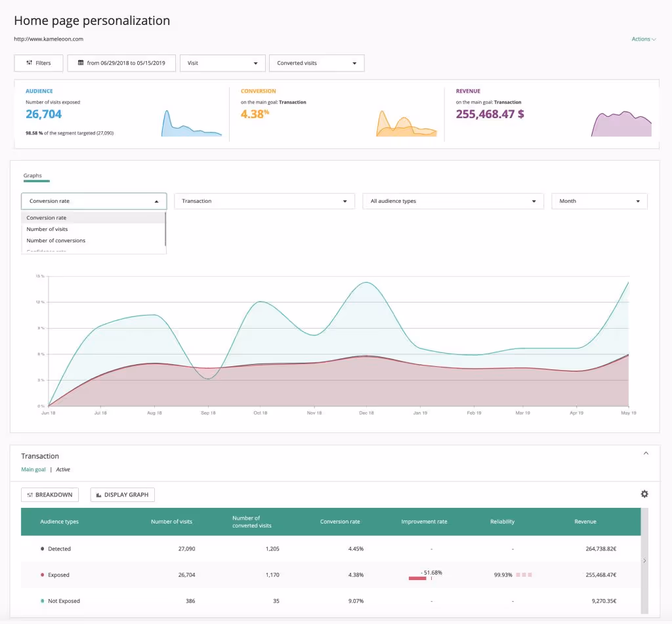Open the Filters button
Viewport: 672px width, 624px height.
click(x=39, y=63)
